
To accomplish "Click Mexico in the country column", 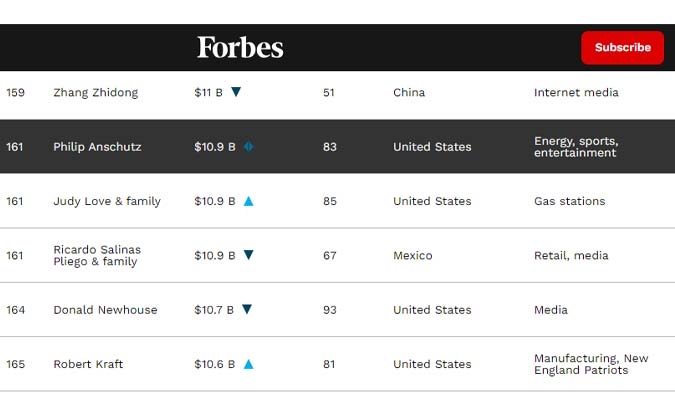I will (x=412, y=256).
